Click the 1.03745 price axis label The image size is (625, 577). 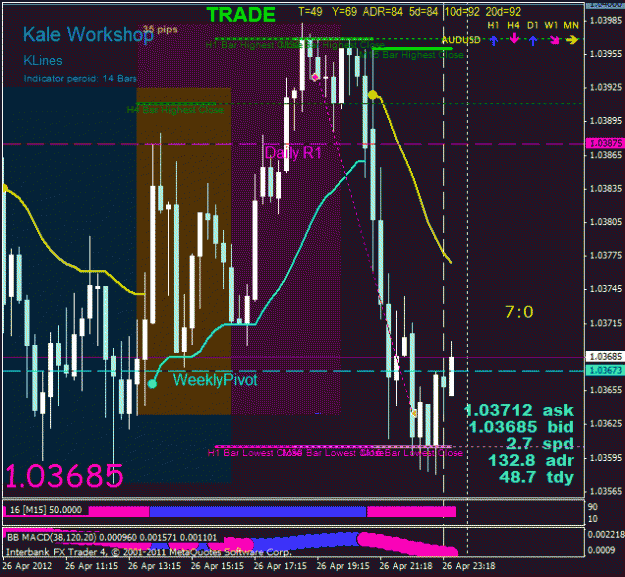click(605, 288)
